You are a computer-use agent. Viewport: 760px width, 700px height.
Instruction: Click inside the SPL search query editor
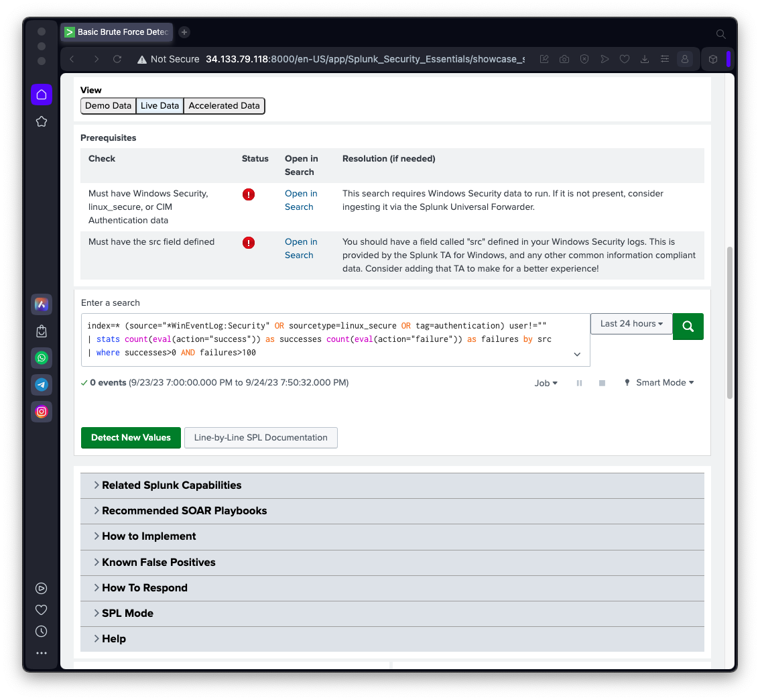[x=335, y=339]
